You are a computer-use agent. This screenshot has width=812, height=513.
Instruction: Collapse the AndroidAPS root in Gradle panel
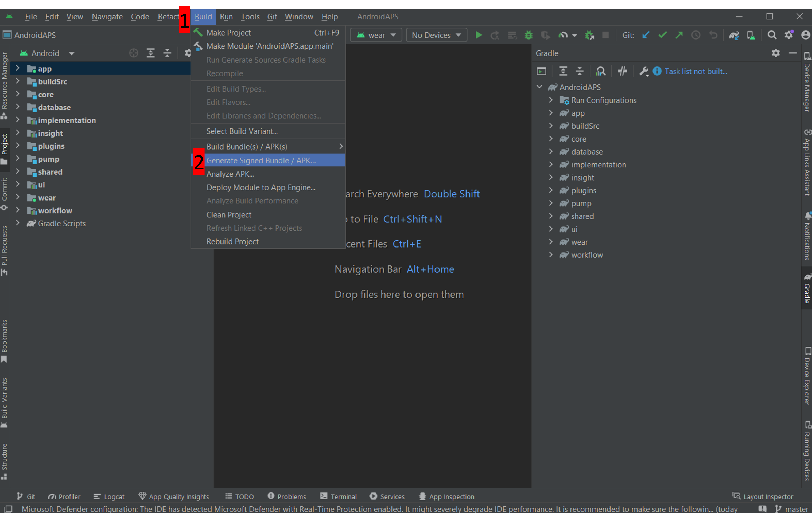pos(539,87)
